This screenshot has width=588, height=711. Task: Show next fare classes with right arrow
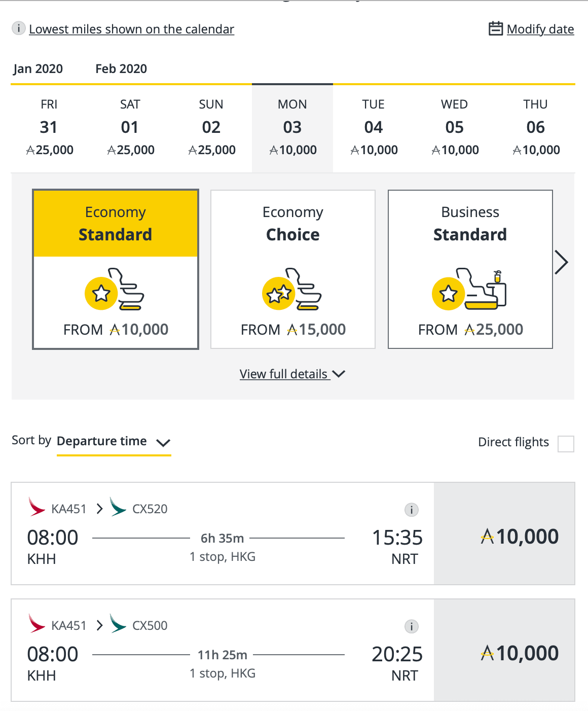tap(561, 262)
